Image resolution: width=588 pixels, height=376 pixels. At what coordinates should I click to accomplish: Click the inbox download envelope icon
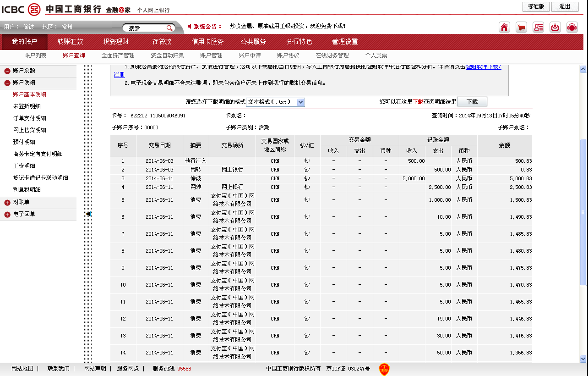coord(555,27)
